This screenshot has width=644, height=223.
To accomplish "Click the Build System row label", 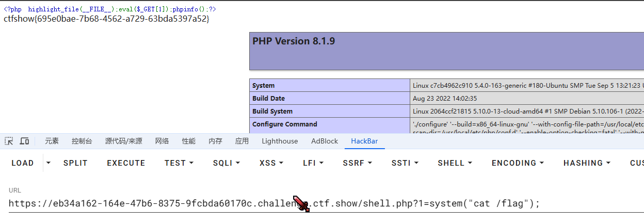I will (272, 111).
